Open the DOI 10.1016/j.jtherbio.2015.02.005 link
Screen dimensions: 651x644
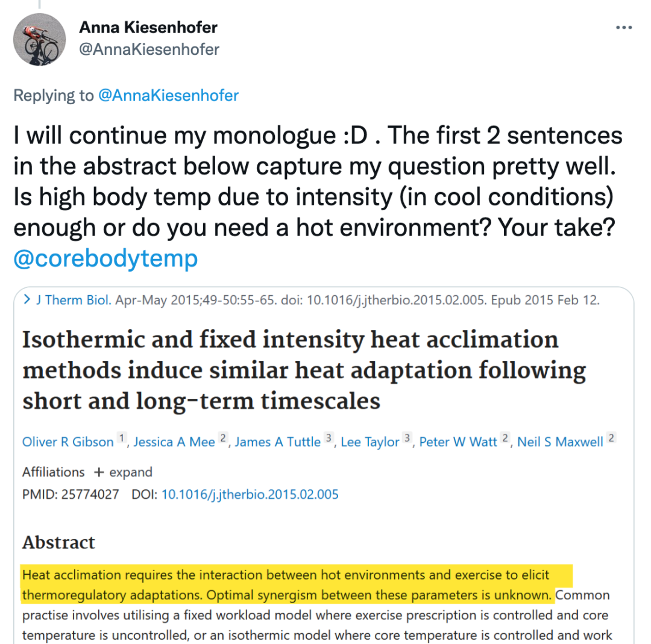[250, 495]
